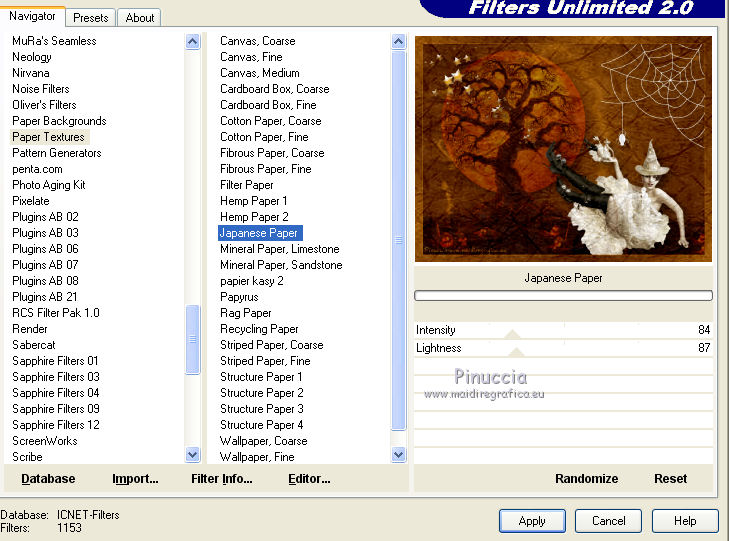The width and height of the screenshot is (729, 541).
Task: Click the Intensity value 84
Action: point(703,330)
